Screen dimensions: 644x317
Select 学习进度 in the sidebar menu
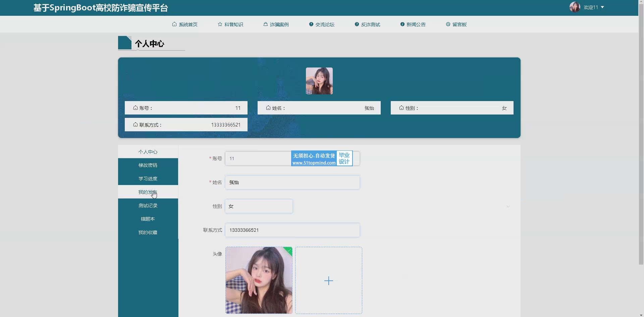[x=148, y=179]
